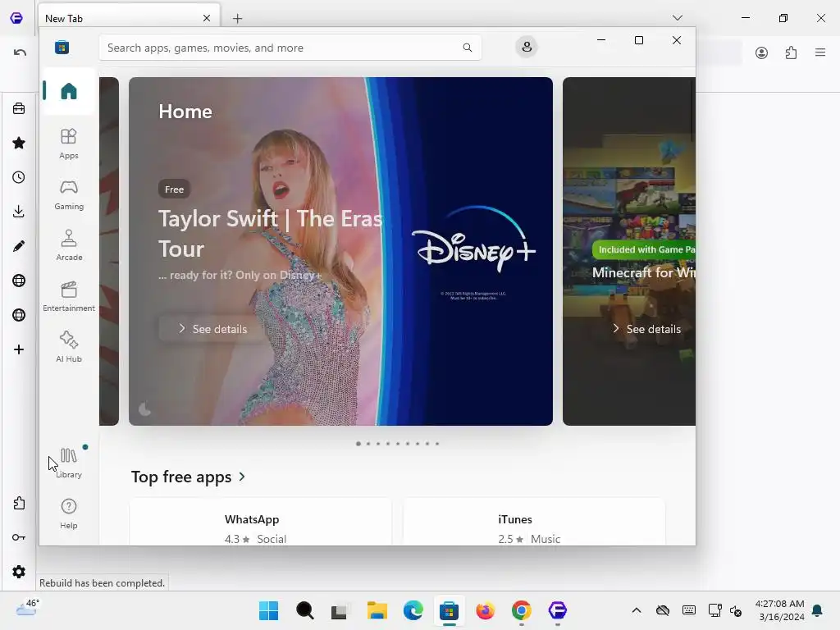The width and height of the screenshot is (840, 630).
Task: Click the search magnifier icon in Store
Action: (468, 48)
